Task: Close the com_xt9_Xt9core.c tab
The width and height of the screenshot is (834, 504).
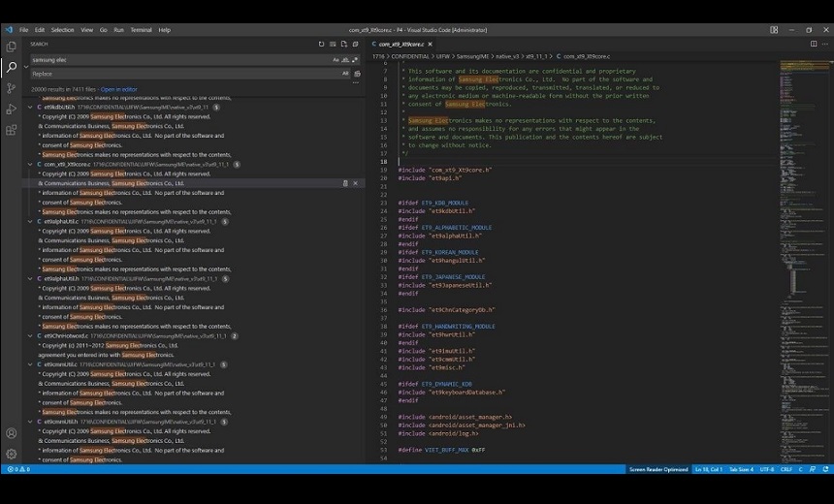Action: (x=430, y=45)
